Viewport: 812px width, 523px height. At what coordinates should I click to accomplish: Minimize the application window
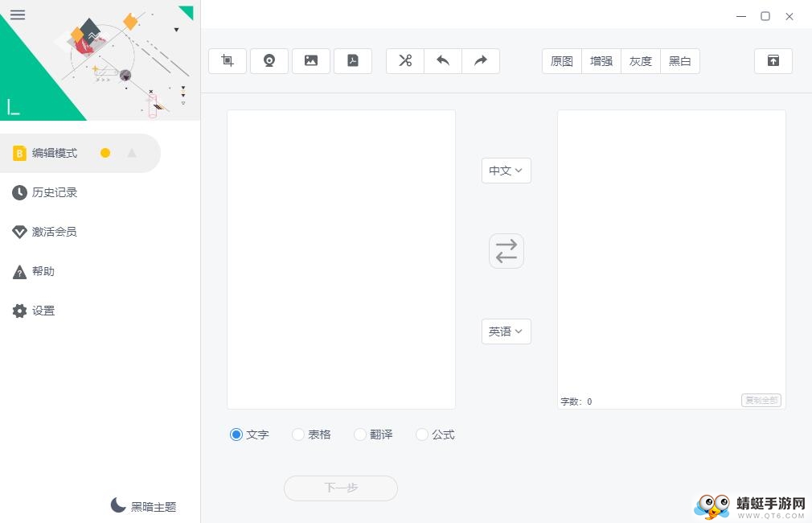click(741, 17)
